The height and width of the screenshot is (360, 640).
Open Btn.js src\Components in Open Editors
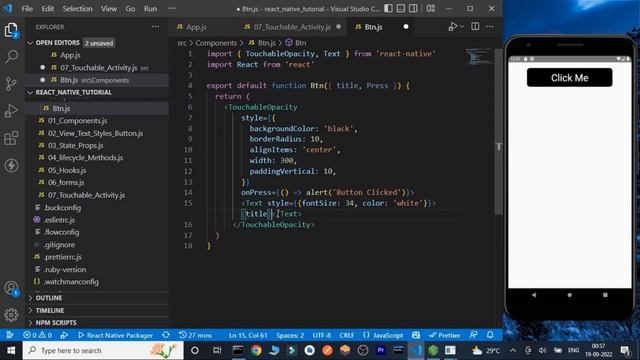click(x=94, y=80)
